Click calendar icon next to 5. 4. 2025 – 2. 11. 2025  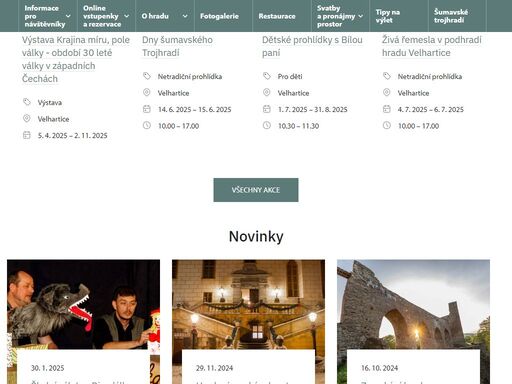point(27,135)
